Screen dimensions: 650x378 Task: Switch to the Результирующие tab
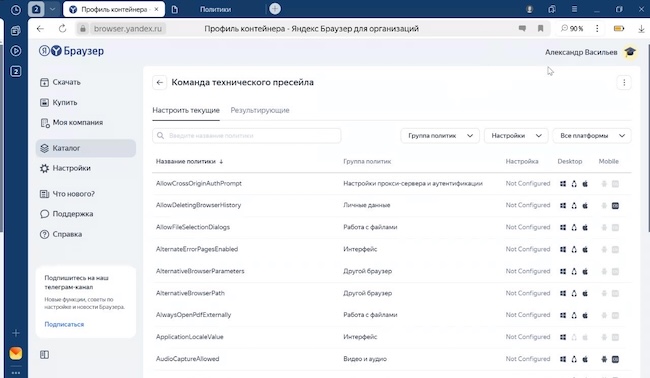coord(260,110)
